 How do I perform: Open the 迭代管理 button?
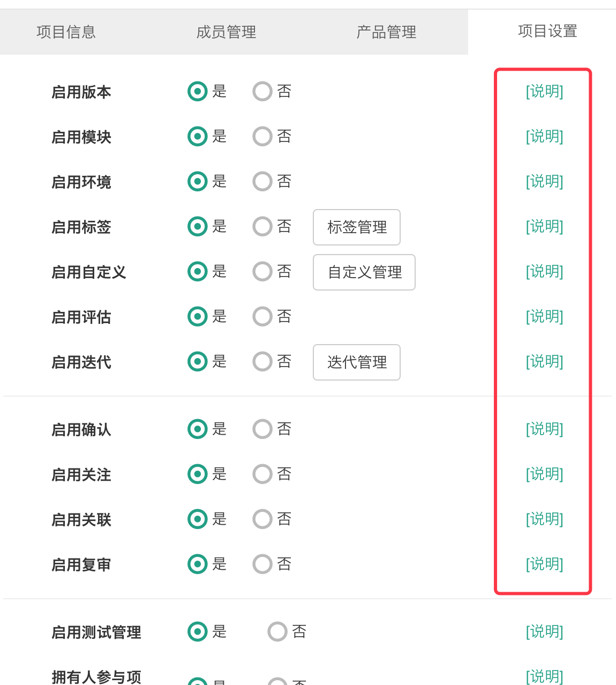pyautogui.click(x=357, y=362)
